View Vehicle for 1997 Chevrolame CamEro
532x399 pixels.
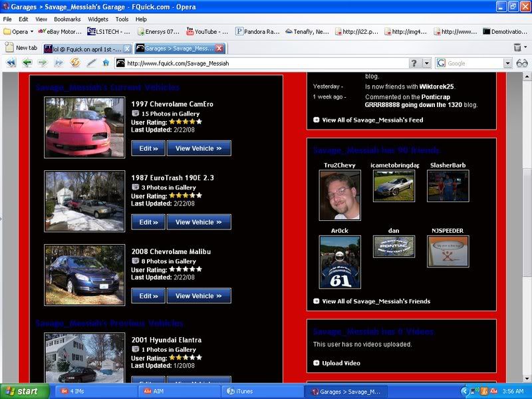pyautogui.click(x=199, y=148)
